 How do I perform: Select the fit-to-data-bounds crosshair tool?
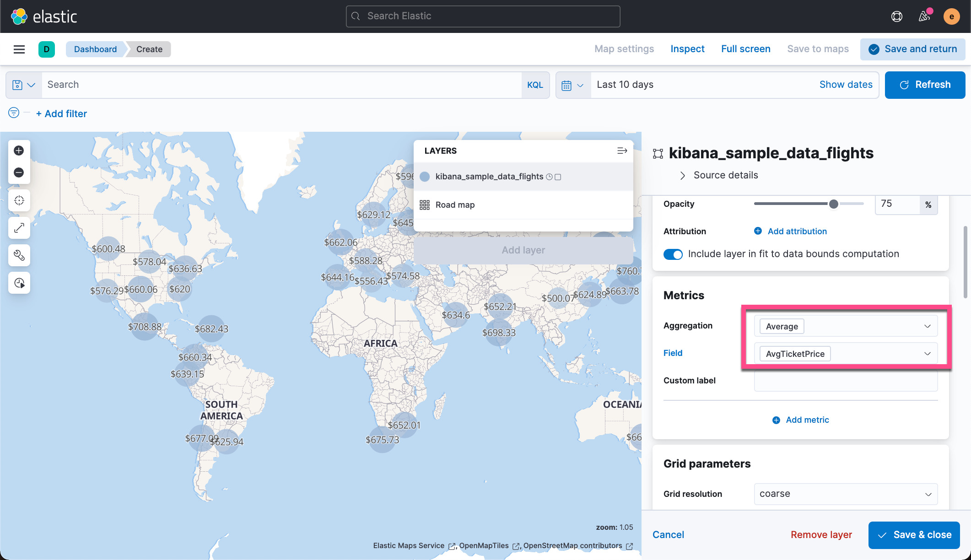click(19, 200)
